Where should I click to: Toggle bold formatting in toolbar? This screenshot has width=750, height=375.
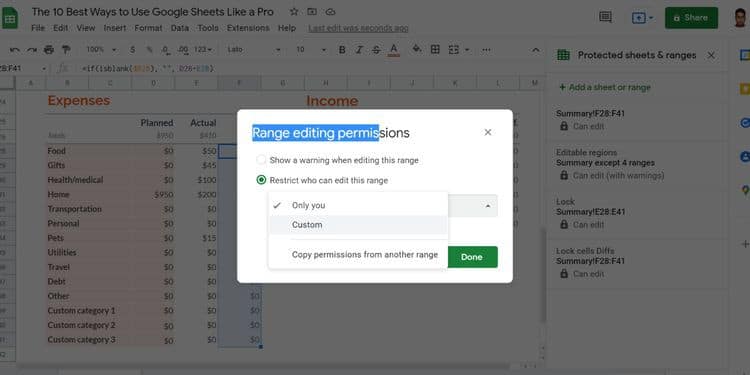pos(342,50)
